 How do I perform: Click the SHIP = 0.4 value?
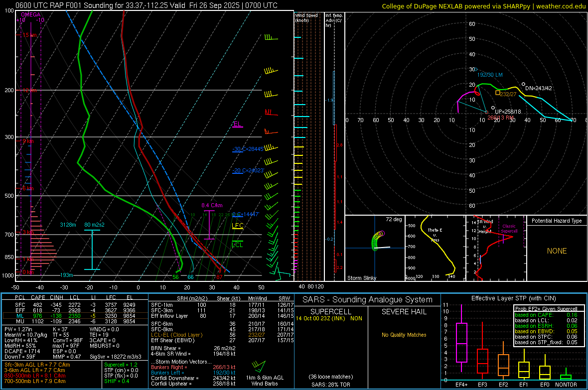tap(117, 381)
